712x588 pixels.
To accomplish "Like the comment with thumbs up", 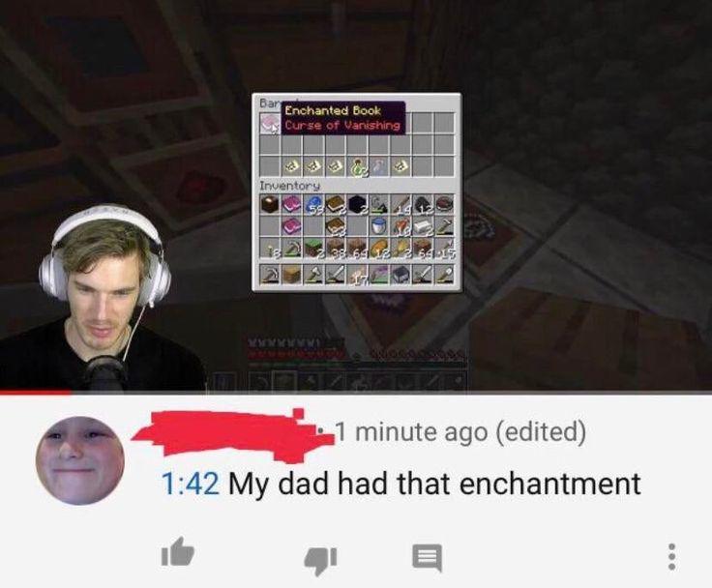I will point(178,551).
